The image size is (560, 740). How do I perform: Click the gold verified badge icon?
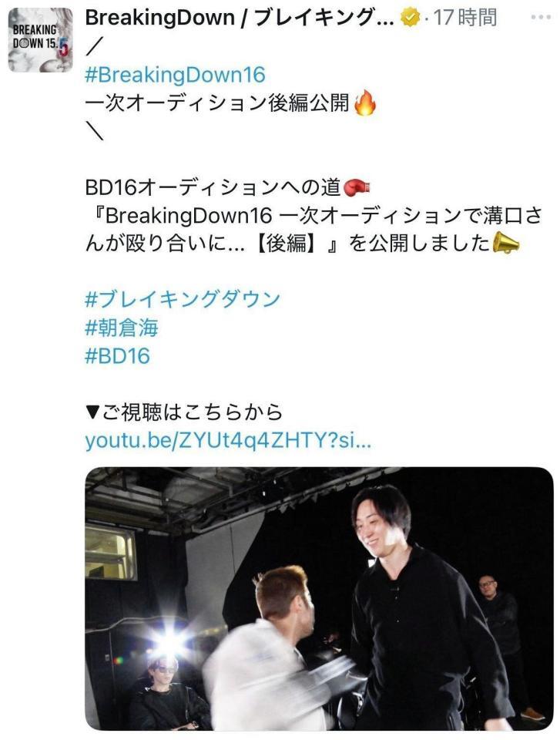click(x=411, y=18)
